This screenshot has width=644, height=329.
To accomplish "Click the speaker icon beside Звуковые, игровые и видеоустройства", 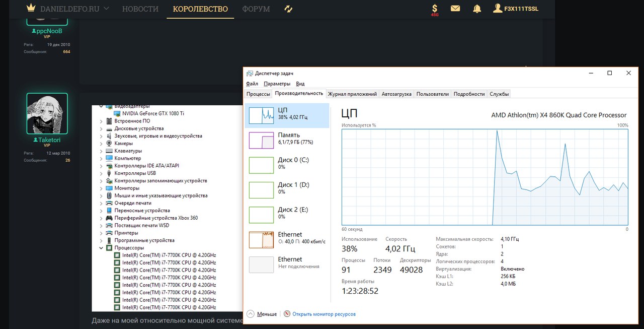I will click(109, 136).
